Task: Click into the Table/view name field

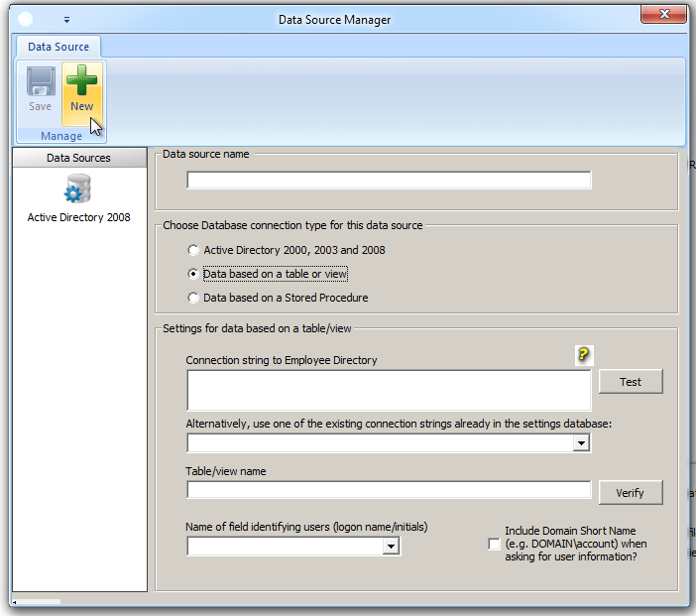Action: 389,489
